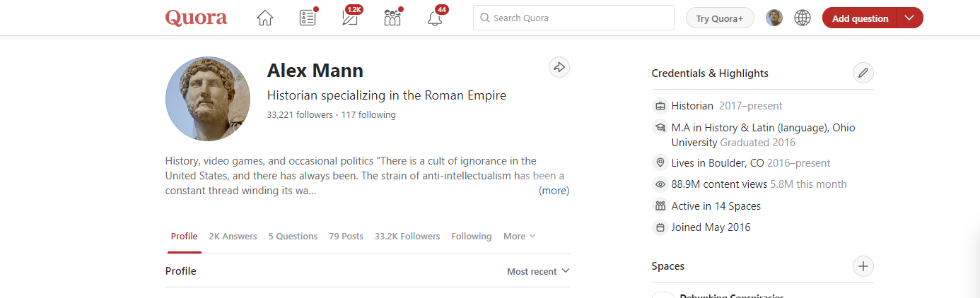Click the Try Quora+ button
The image size is (980, 298).
[720, 18]
